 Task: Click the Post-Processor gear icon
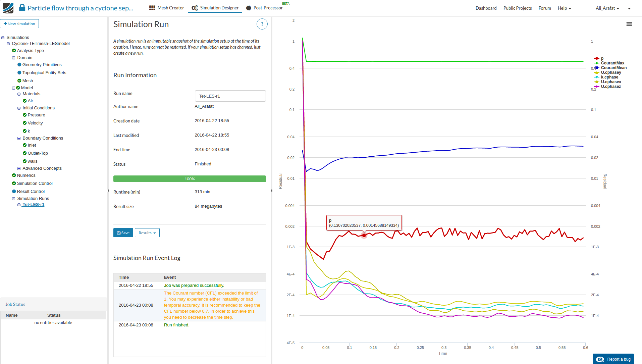(249, 8)
